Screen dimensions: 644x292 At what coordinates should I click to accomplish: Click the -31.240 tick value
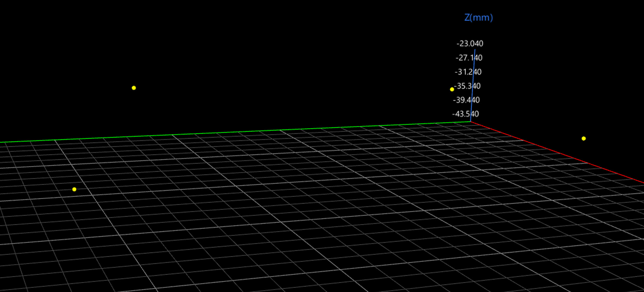click(x=468, y=72)
